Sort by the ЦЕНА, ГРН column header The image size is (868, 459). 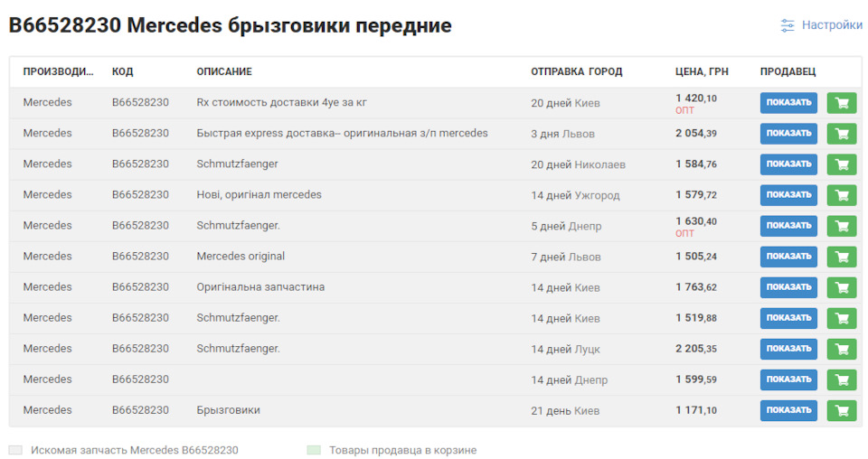(702, 71)
